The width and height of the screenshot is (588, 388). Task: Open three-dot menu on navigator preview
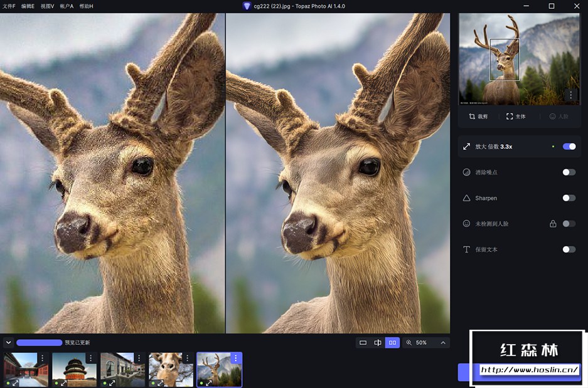[x=570, y=95]
